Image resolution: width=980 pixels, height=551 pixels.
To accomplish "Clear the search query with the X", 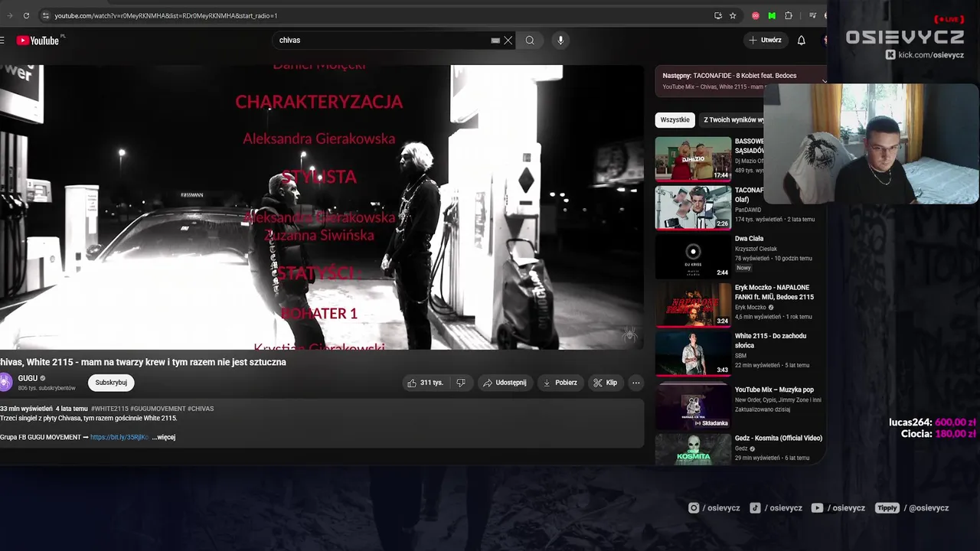I will [508, 41].
